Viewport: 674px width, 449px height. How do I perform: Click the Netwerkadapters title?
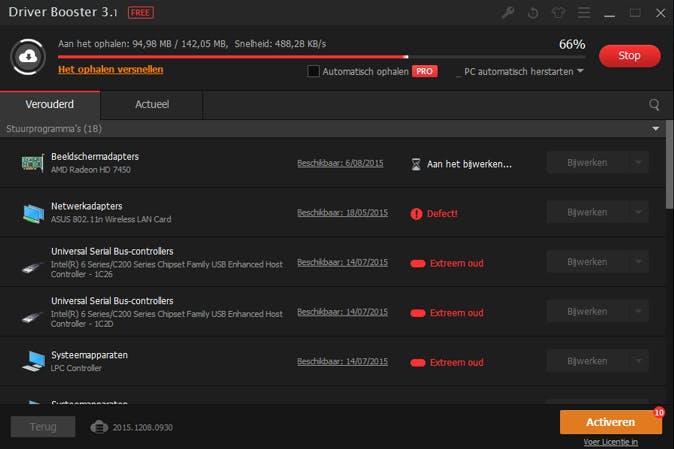(x=87, y=206)
